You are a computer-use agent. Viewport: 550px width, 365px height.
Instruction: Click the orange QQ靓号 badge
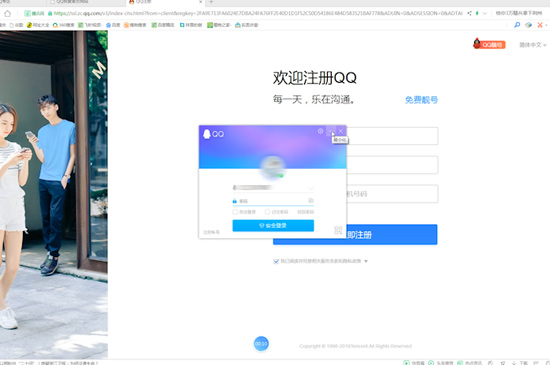(489, 44)
